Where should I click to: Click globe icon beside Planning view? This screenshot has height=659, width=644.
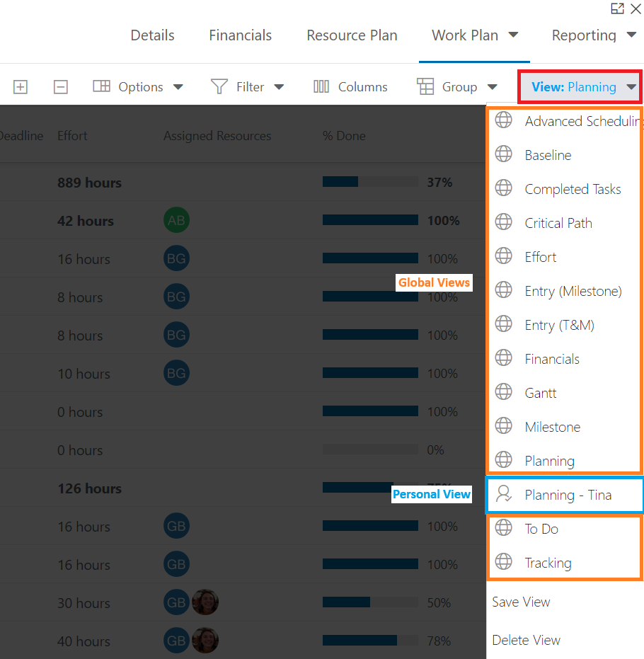click(x=503, y=460)
